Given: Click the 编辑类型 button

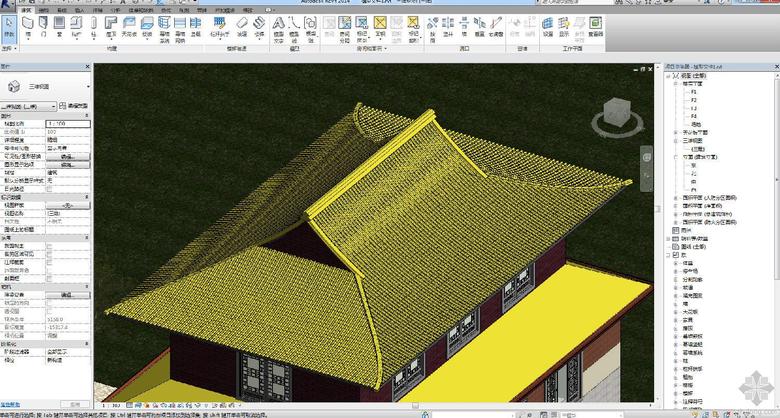Looking at the screenshot, I should point(72,105).
